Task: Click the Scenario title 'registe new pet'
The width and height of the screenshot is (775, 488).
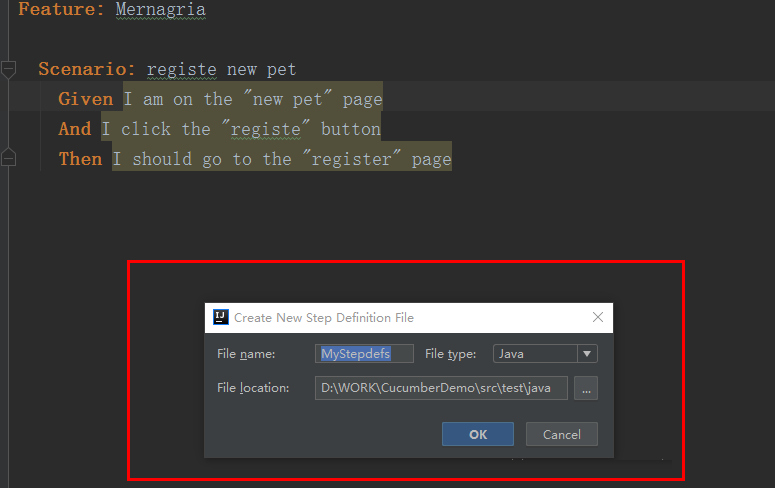Action: pyautogui.click(x=221, y=69)
